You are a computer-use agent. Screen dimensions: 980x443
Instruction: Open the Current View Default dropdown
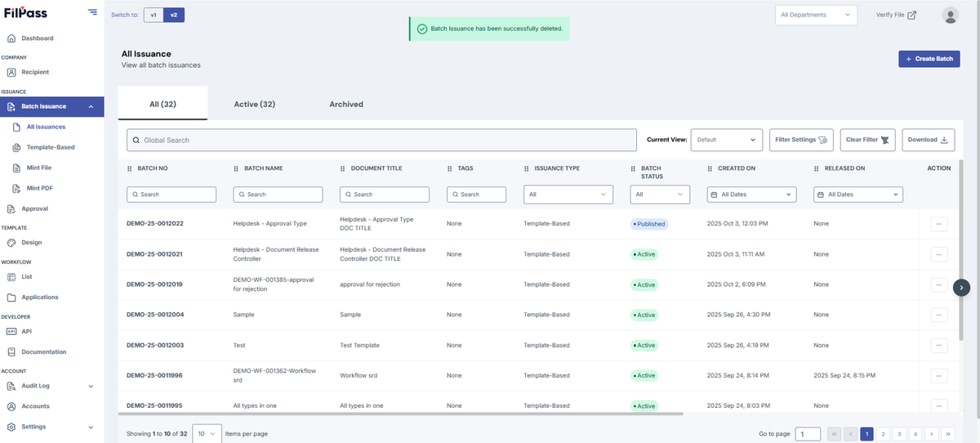click(727, 140)
